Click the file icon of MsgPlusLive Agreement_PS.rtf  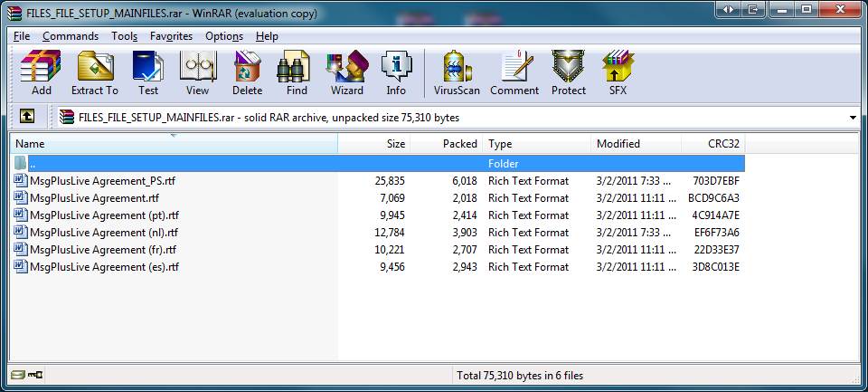(x=21, y=181)
